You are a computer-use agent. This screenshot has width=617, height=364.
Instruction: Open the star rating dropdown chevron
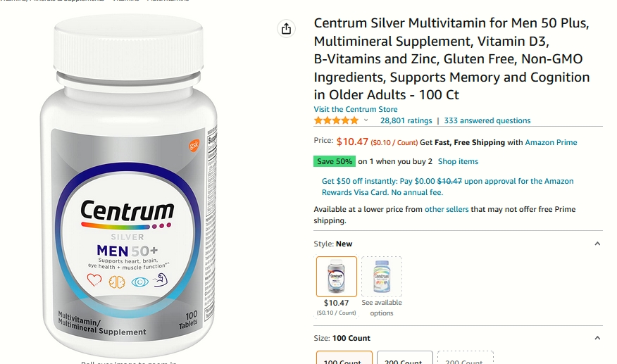366,120
